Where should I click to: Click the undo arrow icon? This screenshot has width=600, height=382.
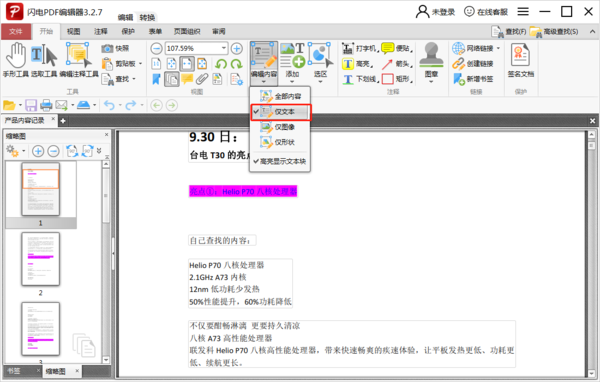click(x=109, y=105)
